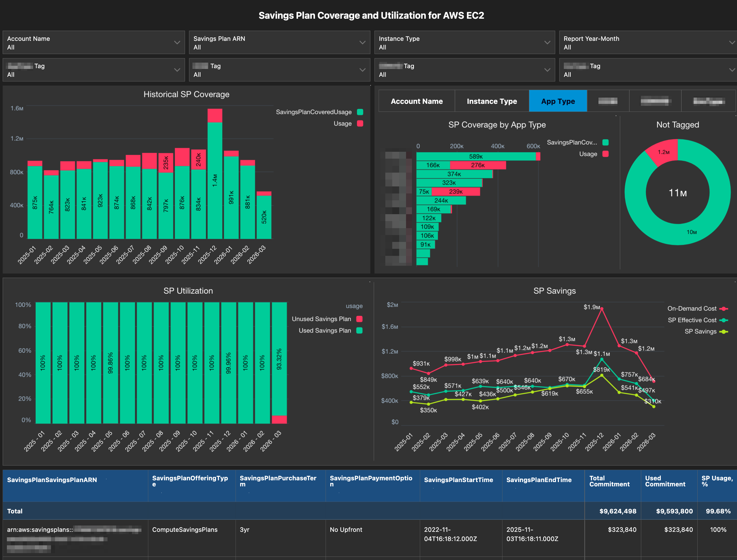Click the Unused Savings Plan red legend swatch

coord(359,319)
